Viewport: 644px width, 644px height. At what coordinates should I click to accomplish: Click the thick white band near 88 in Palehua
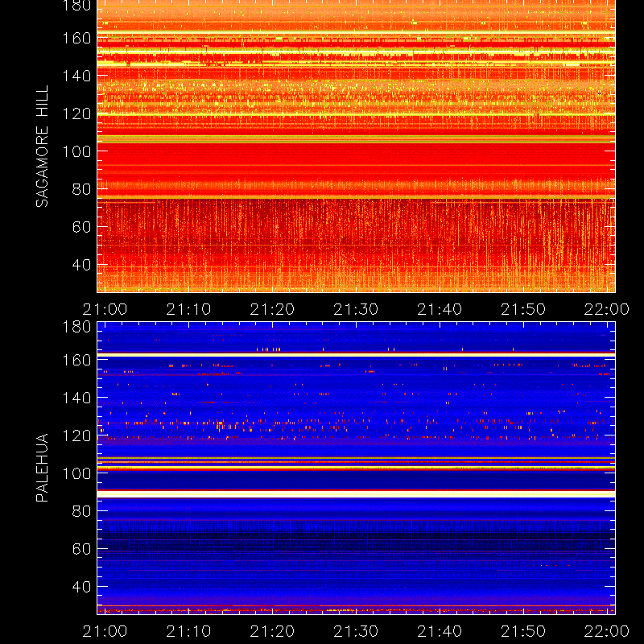click(356, 494)
